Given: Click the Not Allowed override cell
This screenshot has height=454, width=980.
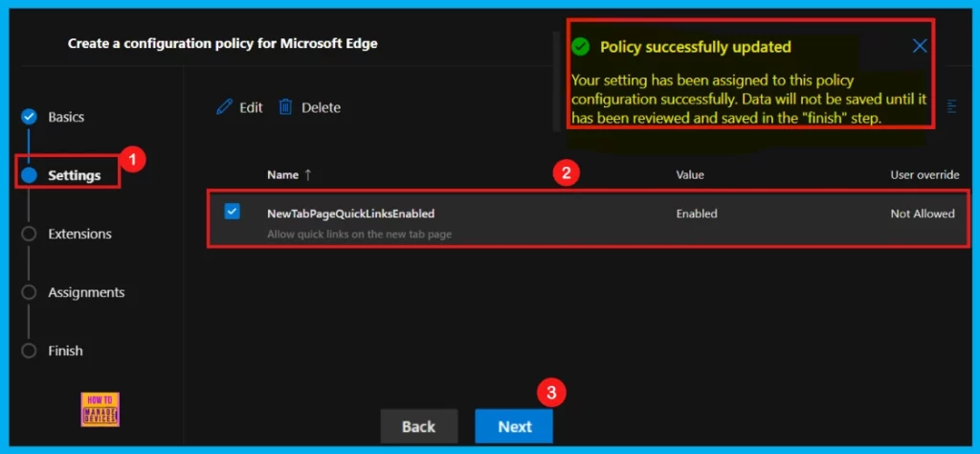Looking at the screenshot, I should tap(923, 214).
